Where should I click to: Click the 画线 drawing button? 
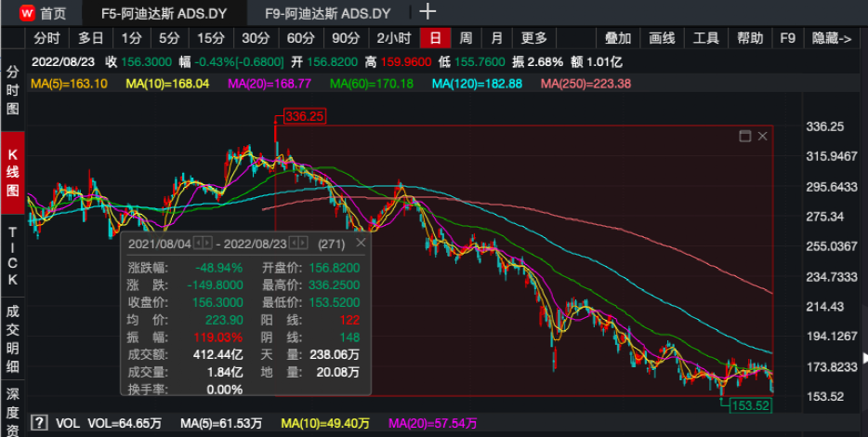tap(662, 38)
